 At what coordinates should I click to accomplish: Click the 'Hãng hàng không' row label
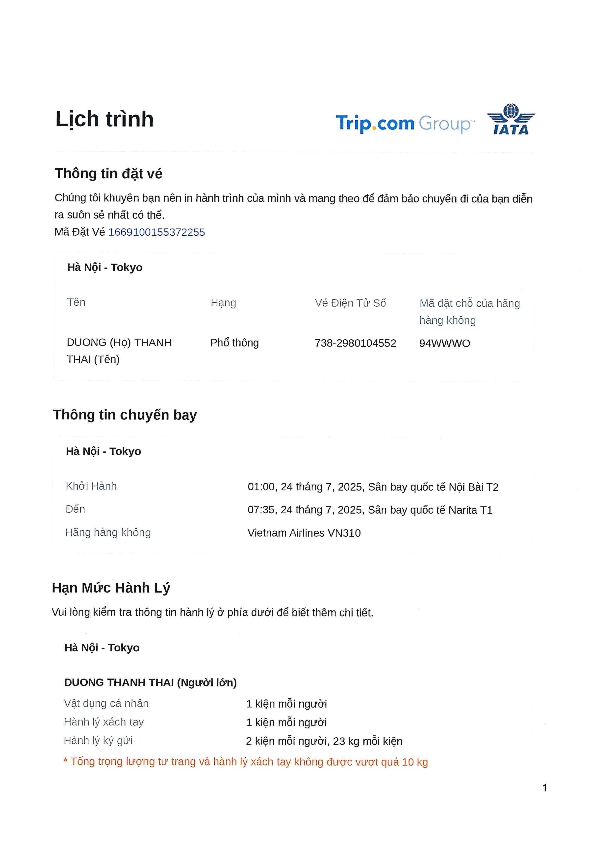[108, 533]
